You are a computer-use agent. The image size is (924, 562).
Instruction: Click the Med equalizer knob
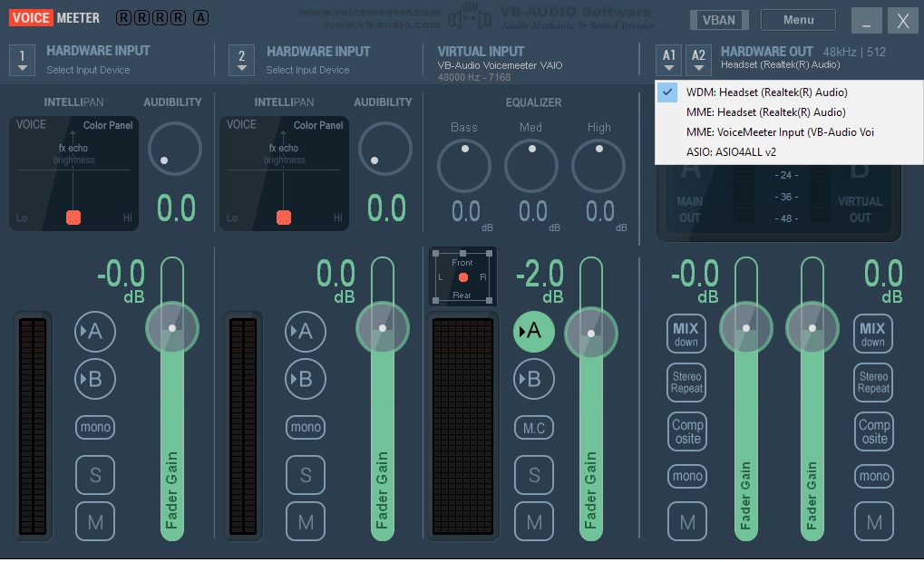(531, 166)
